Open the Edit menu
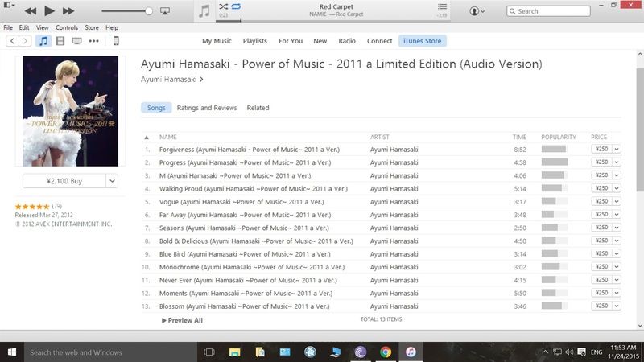This screenshot has width=644, height=362. [x=24, y=27]
